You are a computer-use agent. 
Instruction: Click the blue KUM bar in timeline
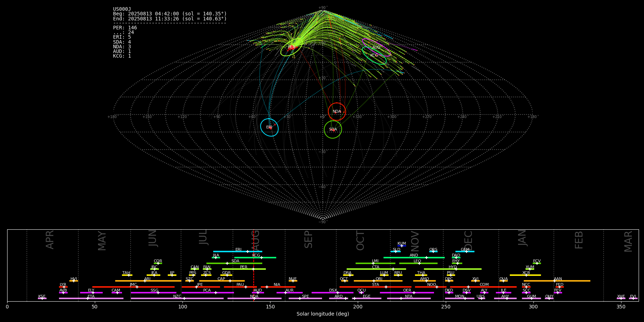[x=402, y=246]
